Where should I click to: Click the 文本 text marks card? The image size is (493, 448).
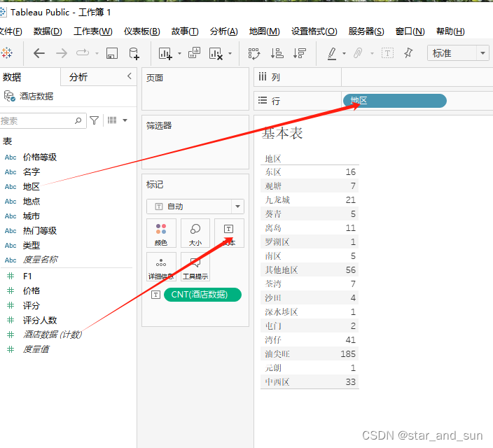pos(229,233)
